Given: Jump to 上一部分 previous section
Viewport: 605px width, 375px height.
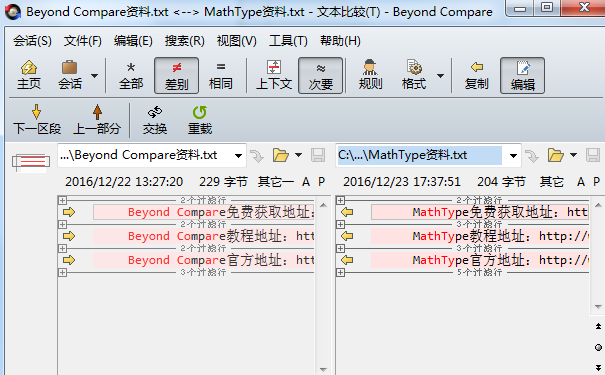Looking at the screenshot, I should tap(97, 120).
